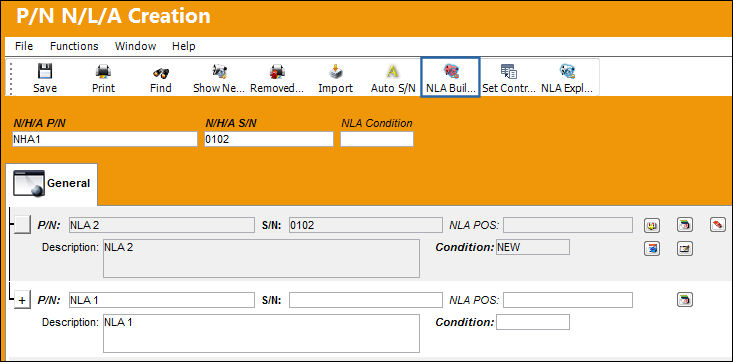Click the 'P/N N/L/A Creation' title text
733x362 pixels.
coord(113,16)
